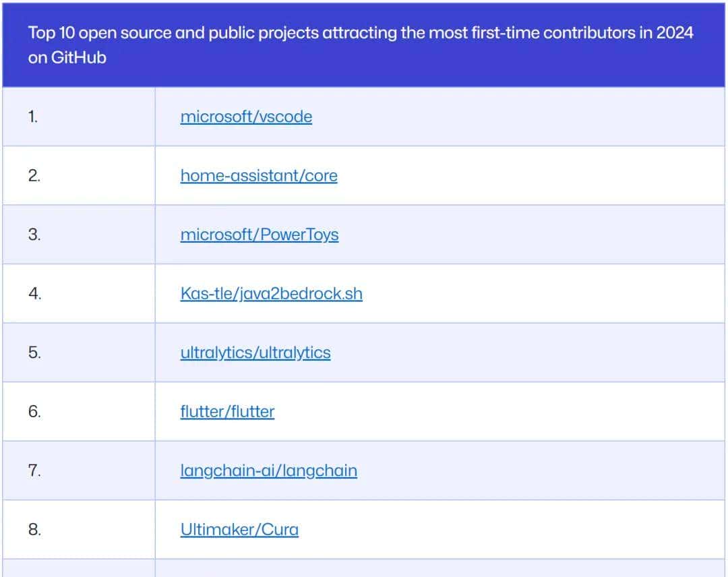The width and height of the screenshot is (728, 577).
Task: Click the 'on GitHub' text in the header
Action: point(67,58)
